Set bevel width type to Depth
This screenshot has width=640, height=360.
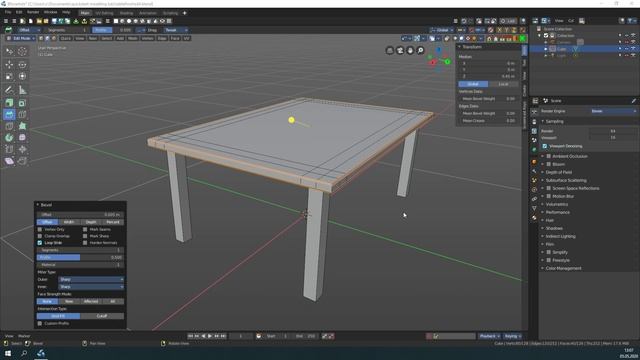click(91, 222)
